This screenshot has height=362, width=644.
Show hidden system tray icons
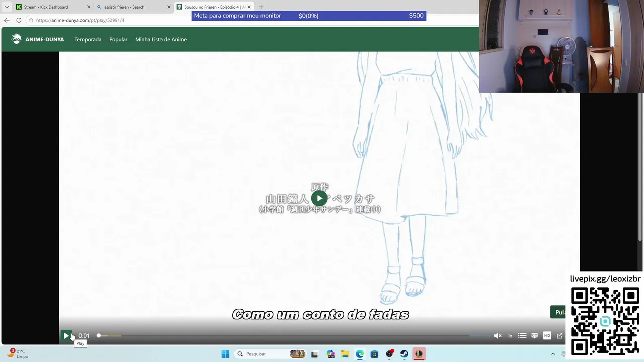[x=553, y=354]
